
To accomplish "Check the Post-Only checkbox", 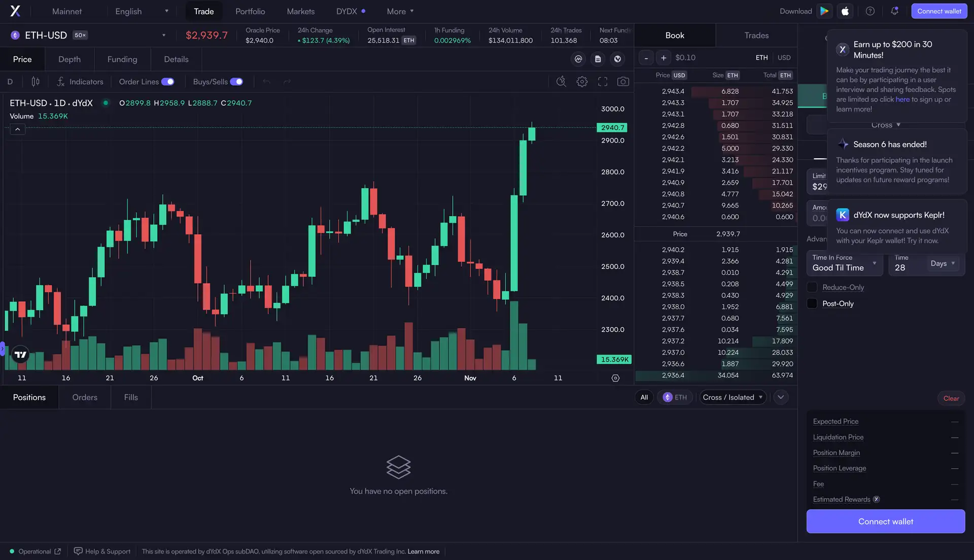I will (812, 304).
